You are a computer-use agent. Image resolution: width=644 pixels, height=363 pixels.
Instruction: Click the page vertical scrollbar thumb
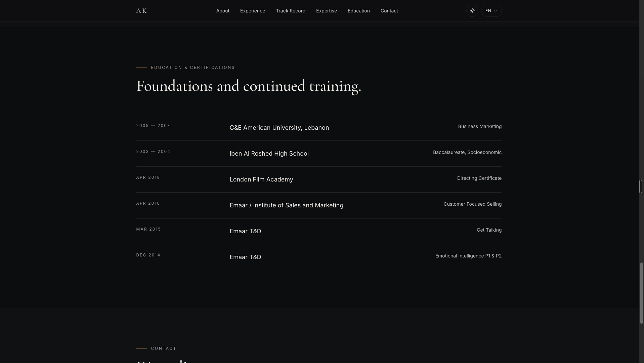tap(641, 293)
